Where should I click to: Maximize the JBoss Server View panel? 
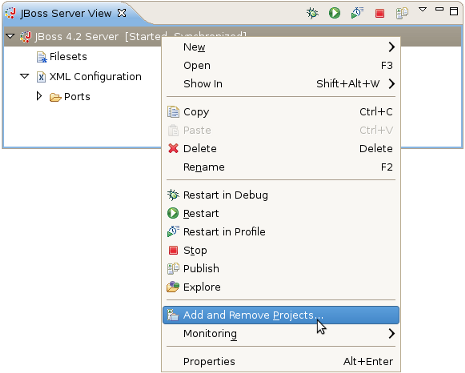(454, 11)
